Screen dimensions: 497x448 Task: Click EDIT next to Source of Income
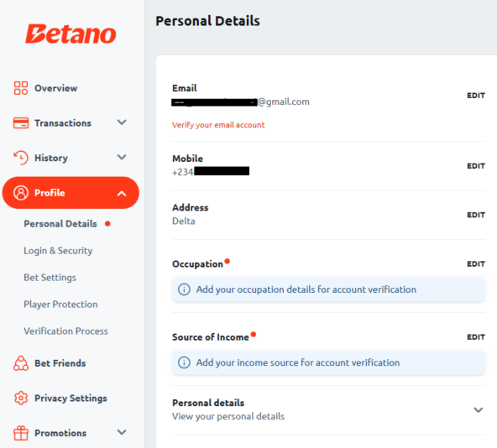[x=476, y=336]
